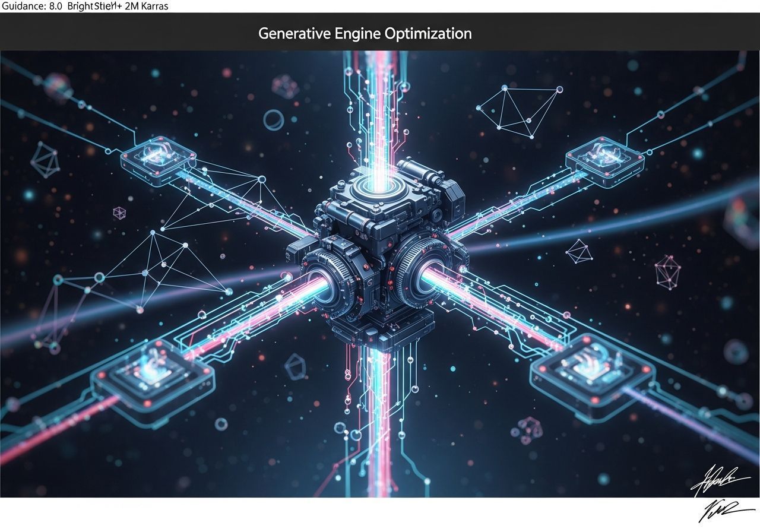760x532 pixels.
Task: Click the "2M Karras" sampler text
Action: (146, 6)
